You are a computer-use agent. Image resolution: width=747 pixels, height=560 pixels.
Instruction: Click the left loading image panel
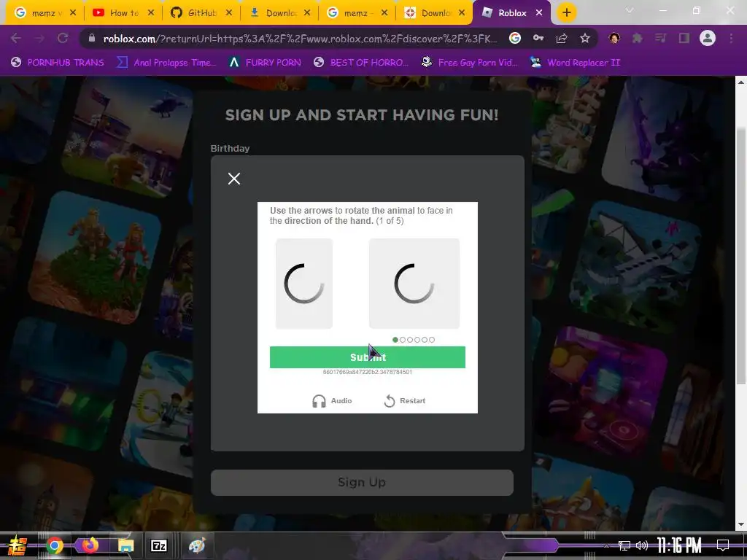coord(304,284)
